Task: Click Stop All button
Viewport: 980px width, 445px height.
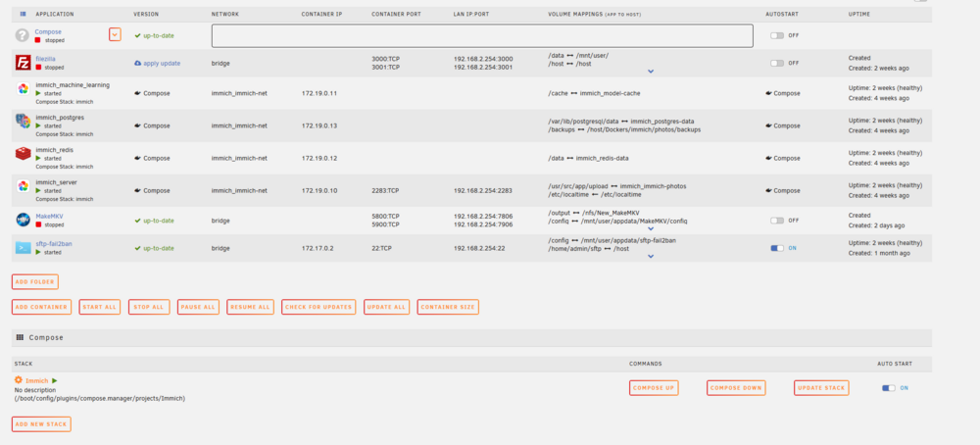Action: tap(149, 307)
